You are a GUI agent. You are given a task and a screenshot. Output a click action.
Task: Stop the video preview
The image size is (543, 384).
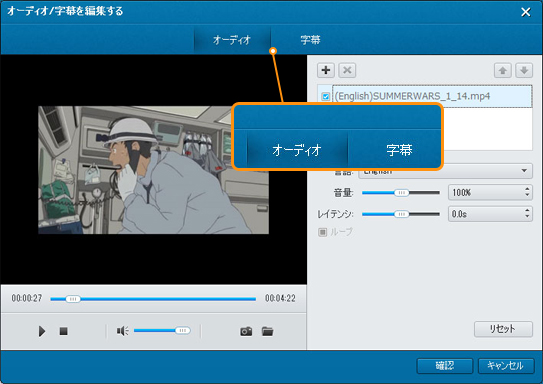(63, 331)
